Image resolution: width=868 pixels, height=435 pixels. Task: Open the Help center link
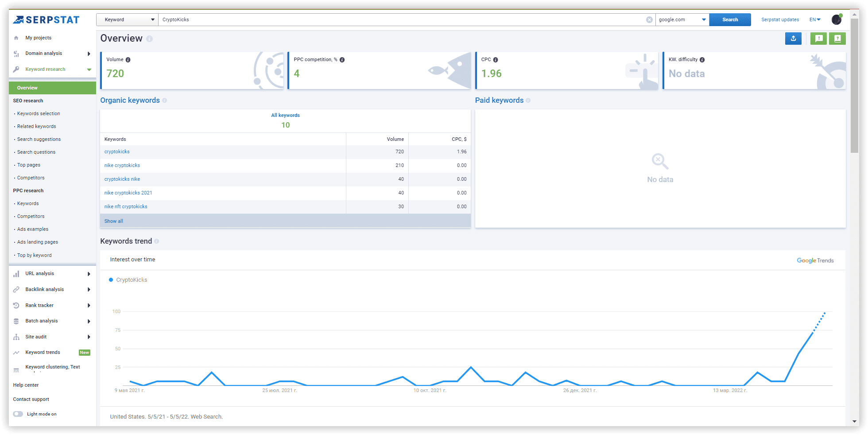[x=26, y=385]
